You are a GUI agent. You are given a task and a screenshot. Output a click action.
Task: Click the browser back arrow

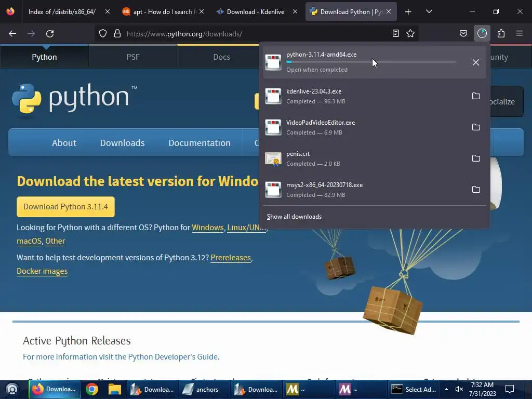click(12, 34)
